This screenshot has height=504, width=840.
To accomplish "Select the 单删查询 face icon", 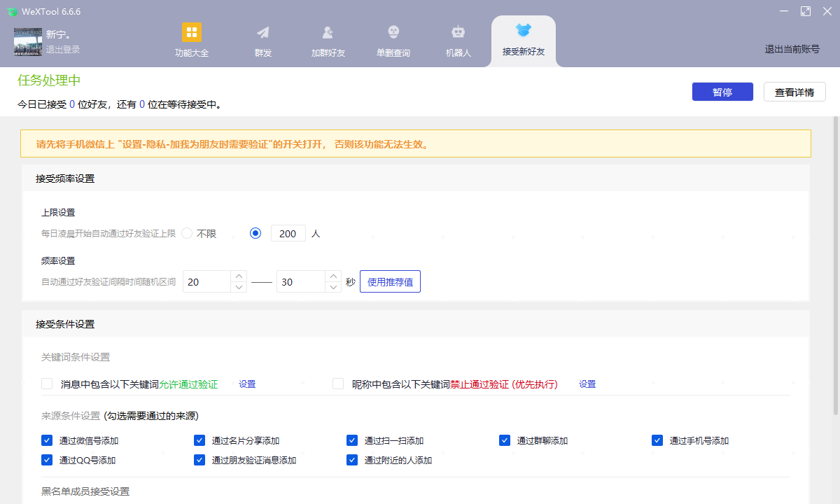I will tap(393, 32).
